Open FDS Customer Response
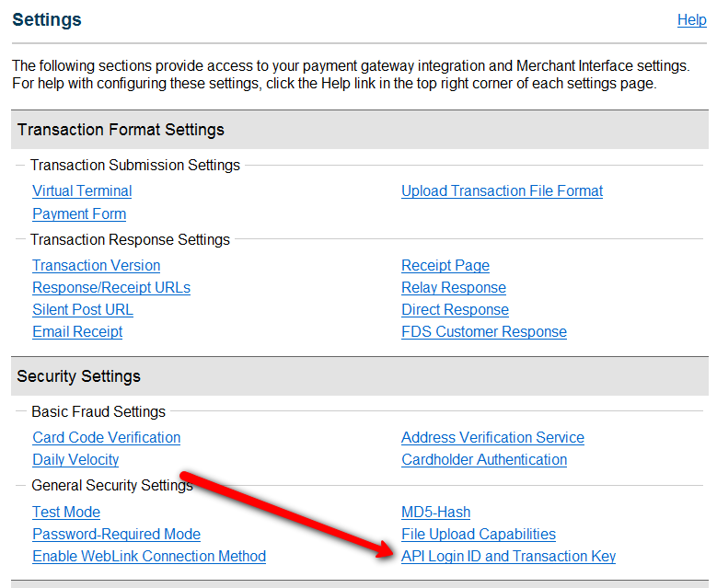 point(484,332)
